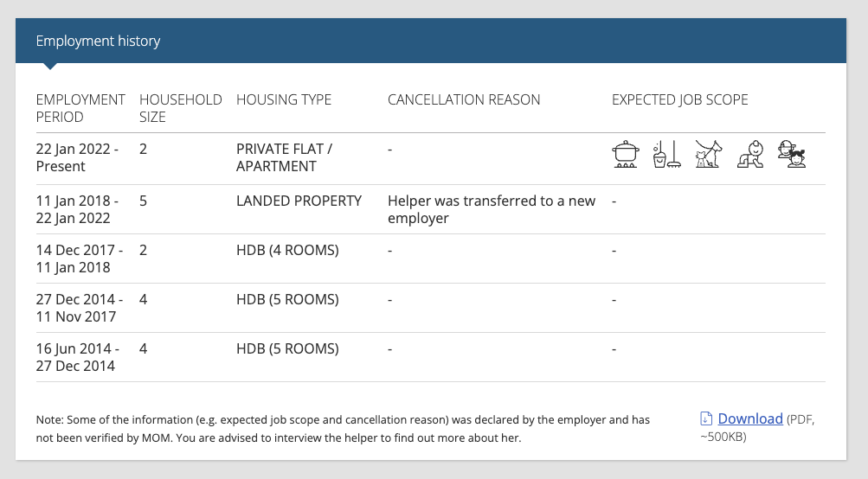Select the Employment history header tab
Screen dimensions: 868x479
98,41
